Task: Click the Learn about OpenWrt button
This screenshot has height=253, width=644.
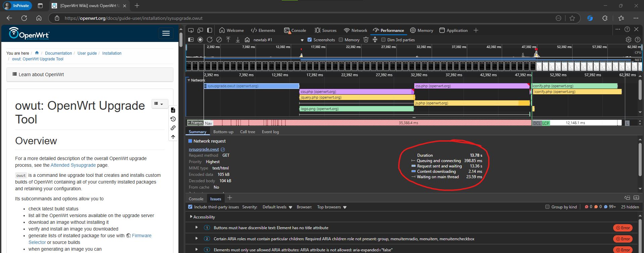Action: [90, 74]
